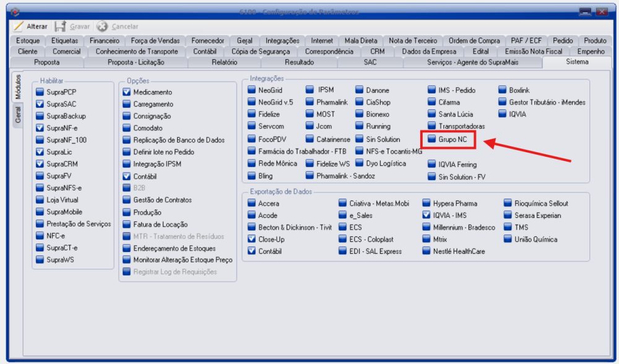Screen dimensions: 619x364
Task: Open the Emissão Nota Fiscal tab
Action: coord(533,51)
